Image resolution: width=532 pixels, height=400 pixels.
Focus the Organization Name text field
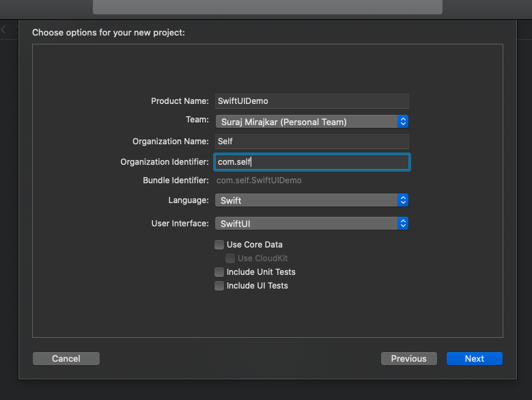[311, 142]
